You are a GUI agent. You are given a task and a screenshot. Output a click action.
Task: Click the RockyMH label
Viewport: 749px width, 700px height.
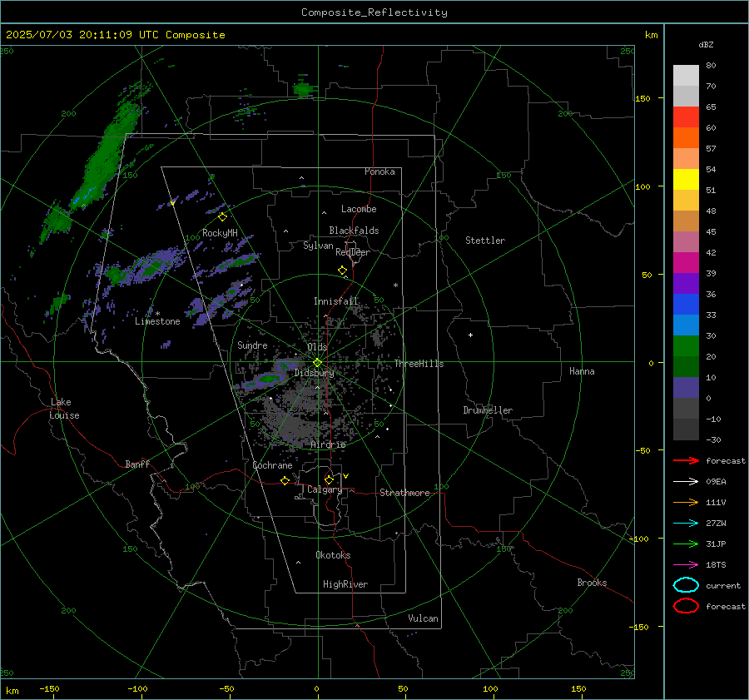coord(220,233)
